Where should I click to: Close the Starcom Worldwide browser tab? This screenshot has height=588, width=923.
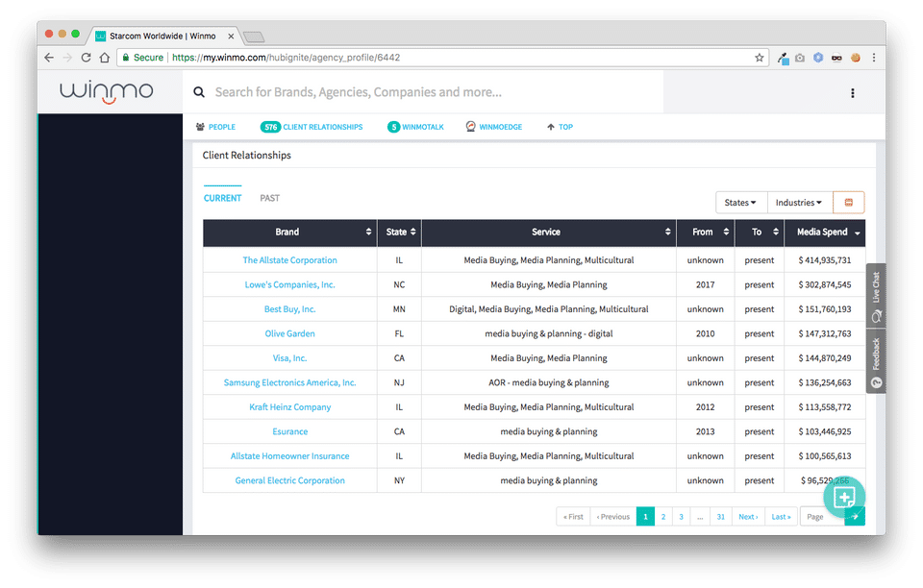tap(231, 37)
